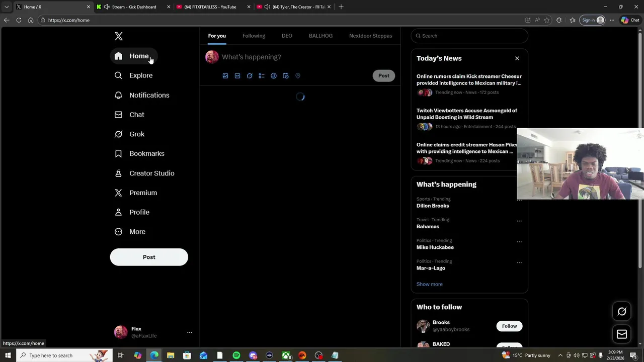Go to Profile in the sidebar
Screen dimensions: 644x362
(132, 212)
